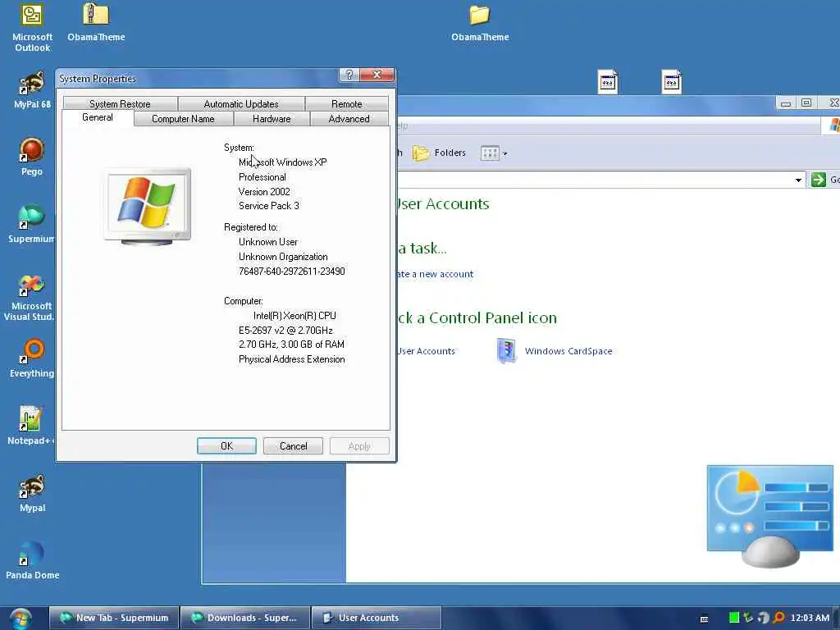Click the Windows XP logo monitor image
Image resolution: width=840 pixels, height=630 pixels.
pos(147,206)
